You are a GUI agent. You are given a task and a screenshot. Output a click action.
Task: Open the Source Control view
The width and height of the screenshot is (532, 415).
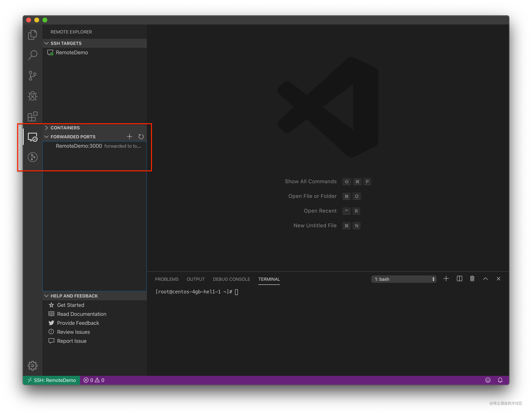(32, 75)
